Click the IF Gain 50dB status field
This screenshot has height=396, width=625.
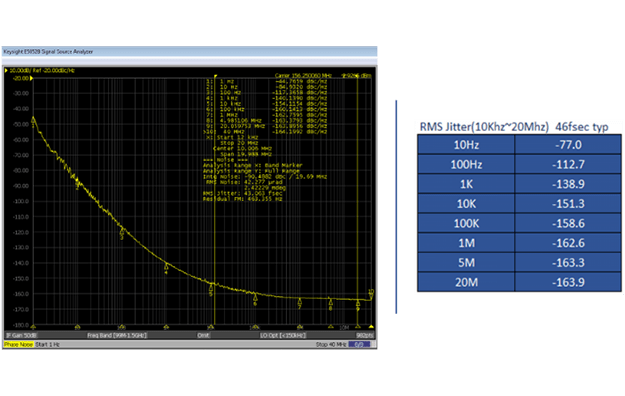pos(21,335)
